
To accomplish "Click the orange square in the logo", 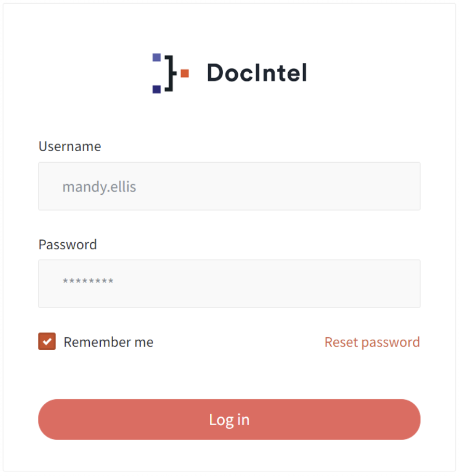I will click(x=185, y=73).
